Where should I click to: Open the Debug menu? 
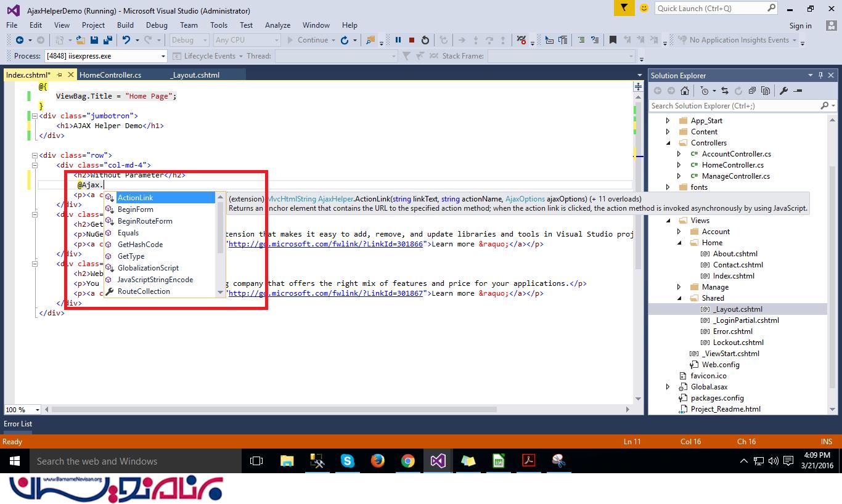click(157, 25)
